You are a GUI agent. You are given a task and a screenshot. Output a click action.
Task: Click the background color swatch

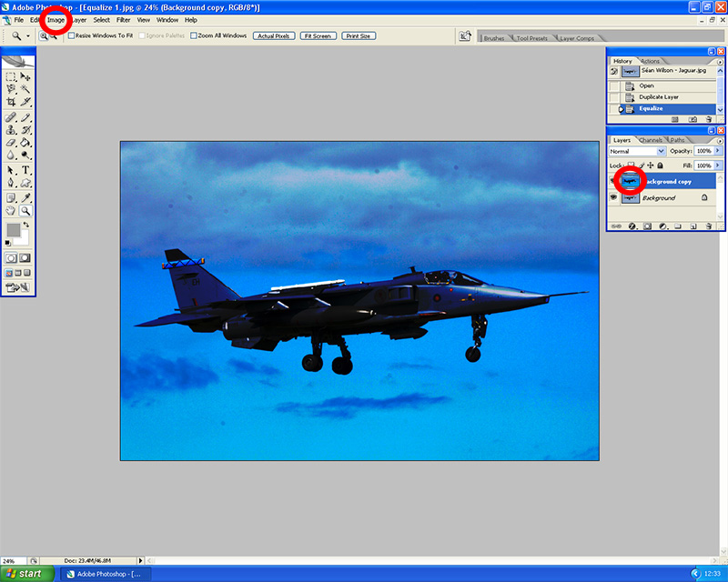click(24, 238)
